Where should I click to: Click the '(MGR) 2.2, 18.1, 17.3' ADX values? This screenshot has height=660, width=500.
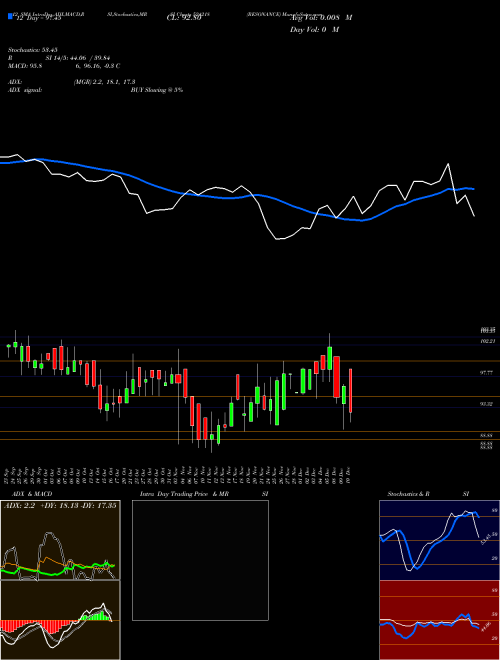click(104, 82)
